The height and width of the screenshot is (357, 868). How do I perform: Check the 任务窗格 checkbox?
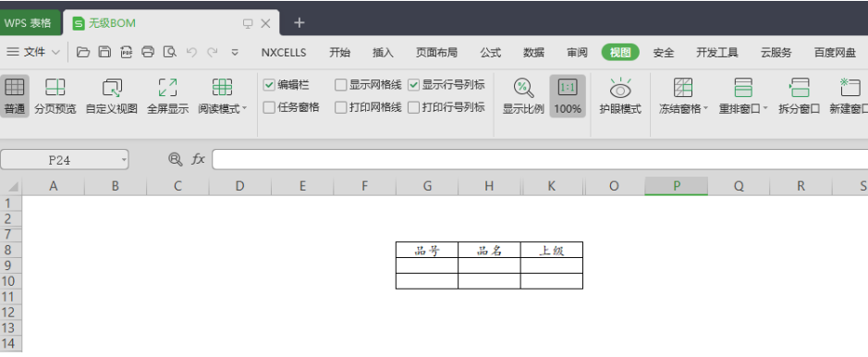pos(269,107)
